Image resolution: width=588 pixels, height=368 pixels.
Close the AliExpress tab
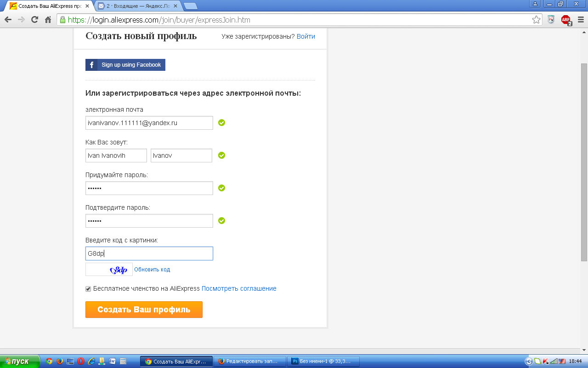87,6
